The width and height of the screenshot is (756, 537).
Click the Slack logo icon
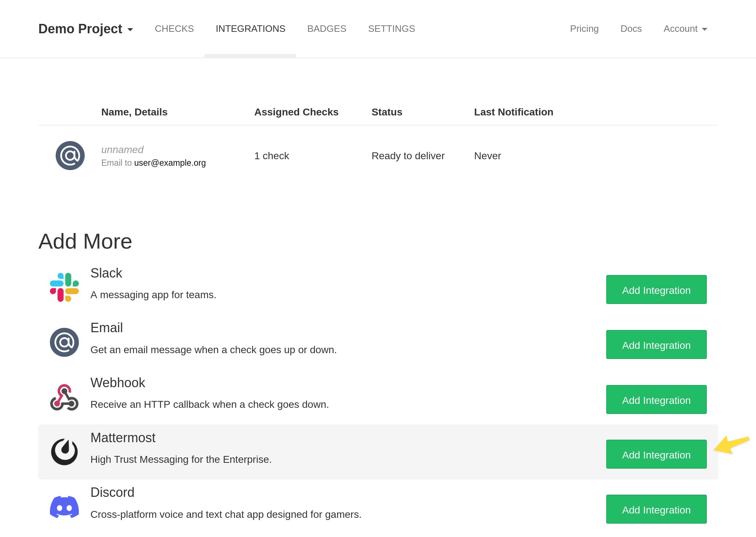click(65, 287)
